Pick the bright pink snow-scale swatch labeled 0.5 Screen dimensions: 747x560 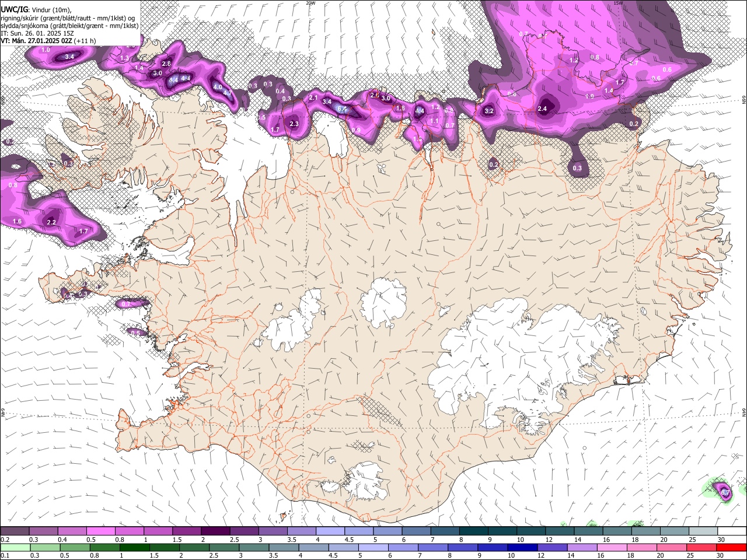click(100, 531)
